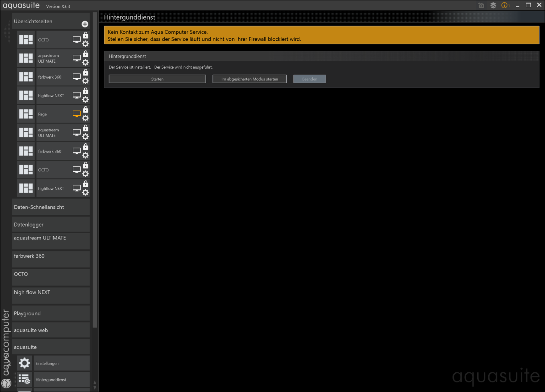This screenshot has width=545, height=392.
Task: Open gear settings for the first aquastream ULTIMATE page
Action: click(x=85, y=62)
